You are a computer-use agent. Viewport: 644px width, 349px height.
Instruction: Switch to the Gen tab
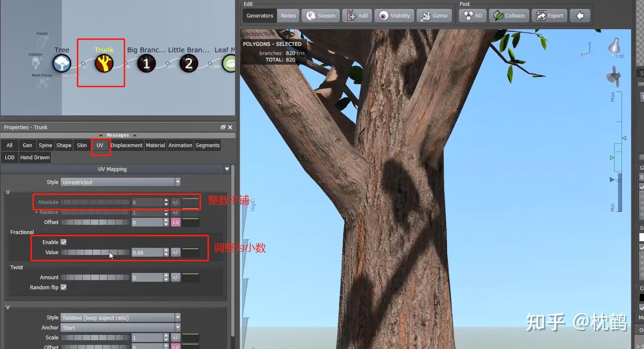pyautogui.click(x=27, y=145)
